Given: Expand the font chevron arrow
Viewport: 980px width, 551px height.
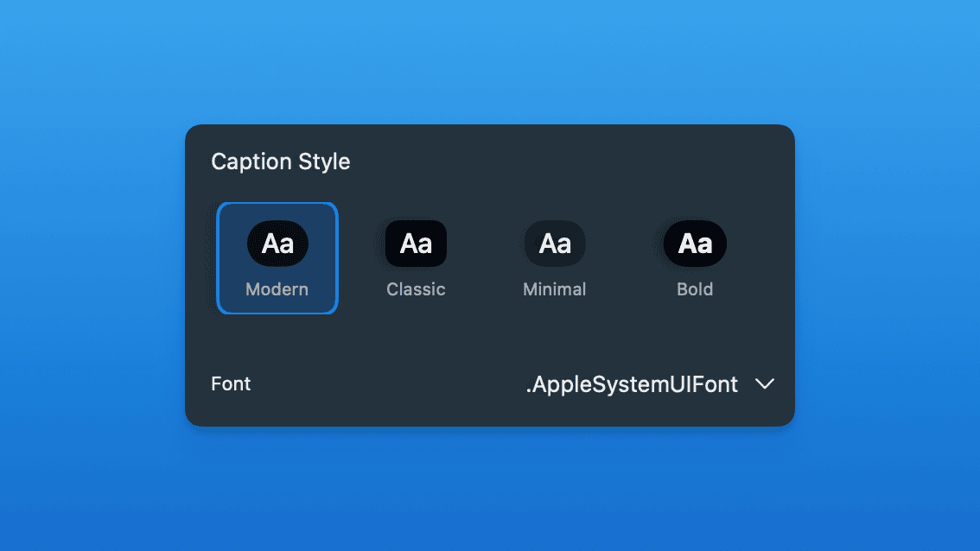Looking at the screenshot, I should click(x=764, y=384).
